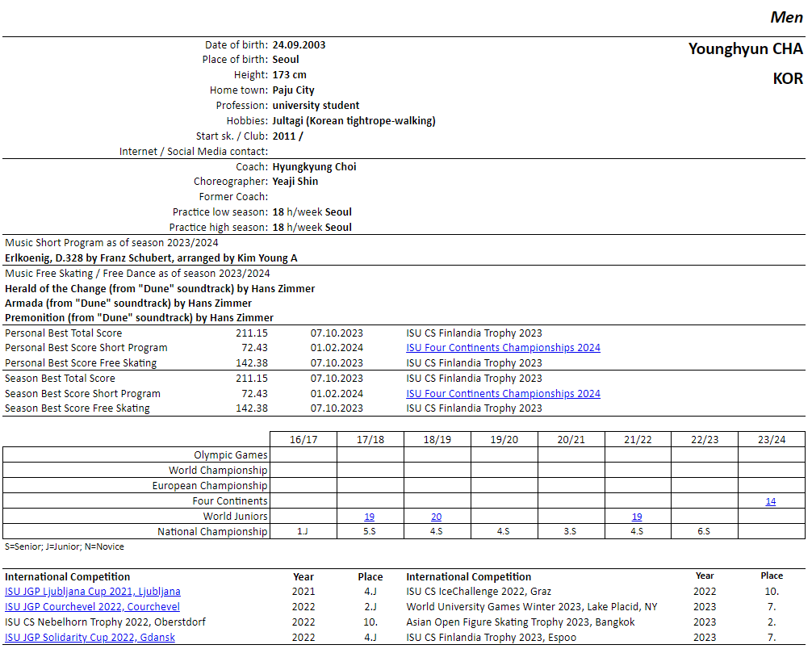This screenshot has width=812, height=649.
Task: Open World Juniors 17/18 placement 19 link
Action: click(369, 517)
